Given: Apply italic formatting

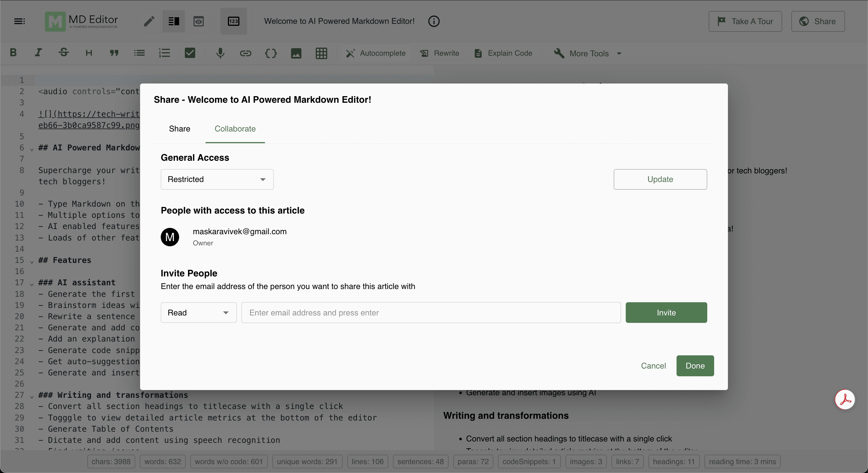Looking at the screenshot, I should point(38,53).
